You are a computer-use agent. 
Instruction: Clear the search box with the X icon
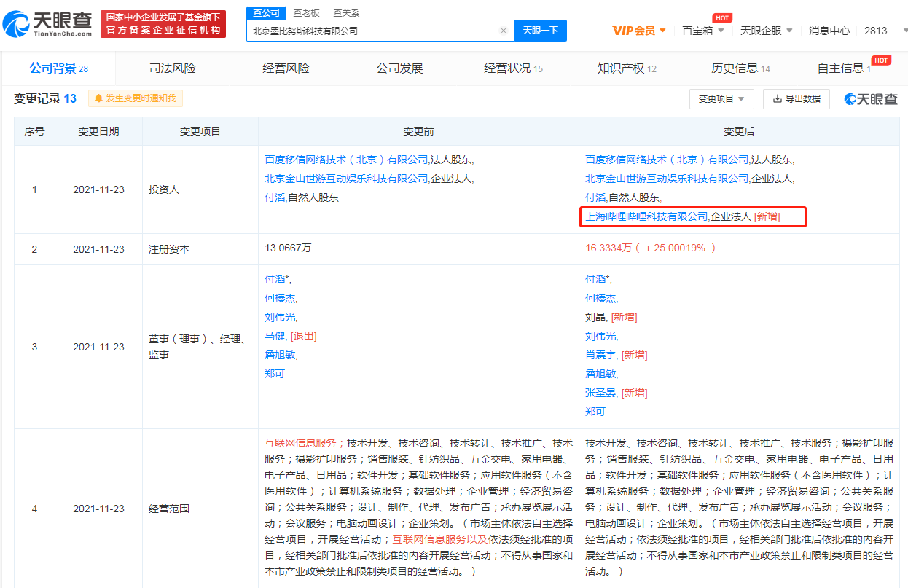click(503, 31)
